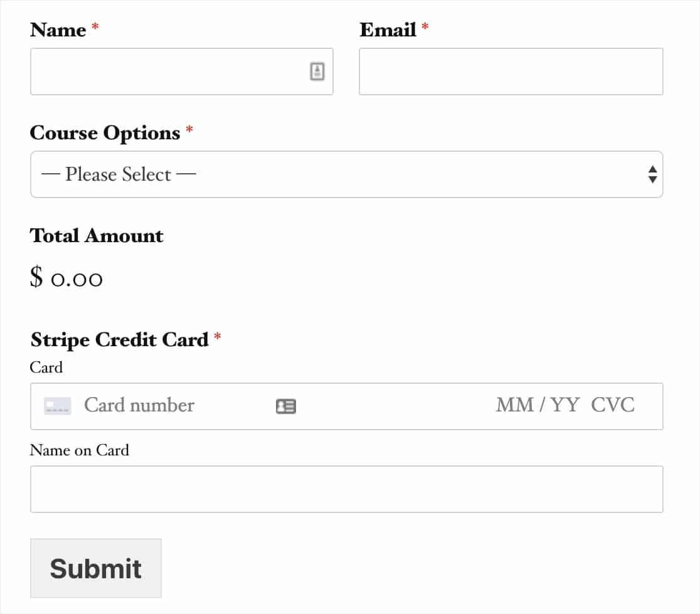700x614 pixels.
Task: Select the Please Select placeholder option
Action: 117,174
